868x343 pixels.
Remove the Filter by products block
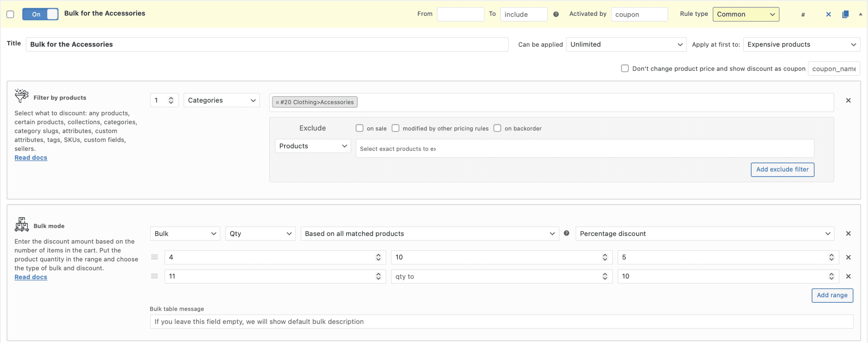click(848, 100)
